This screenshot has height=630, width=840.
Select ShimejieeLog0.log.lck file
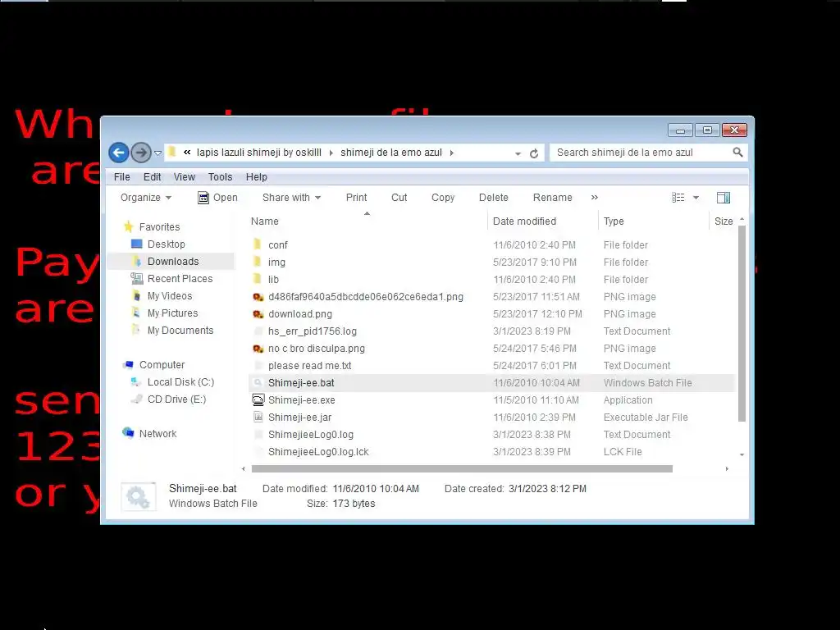(x=318, y=452)
